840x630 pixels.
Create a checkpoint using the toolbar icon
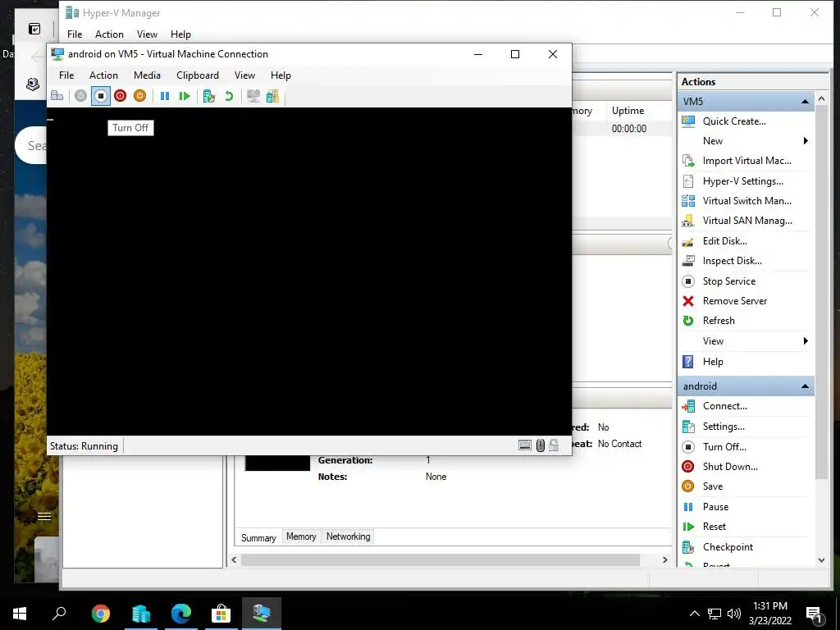[x=209, y=96]
